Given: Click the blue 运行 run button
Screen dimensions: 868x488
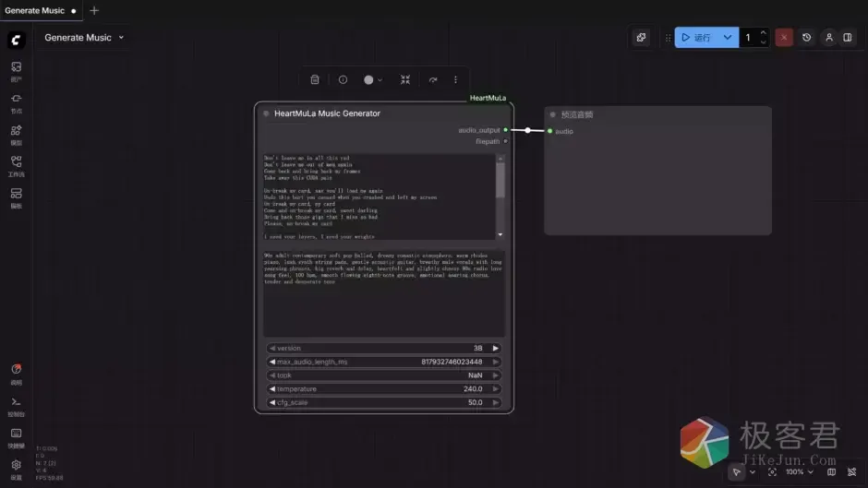Looking at the screenshot, I should click(697, 38).
